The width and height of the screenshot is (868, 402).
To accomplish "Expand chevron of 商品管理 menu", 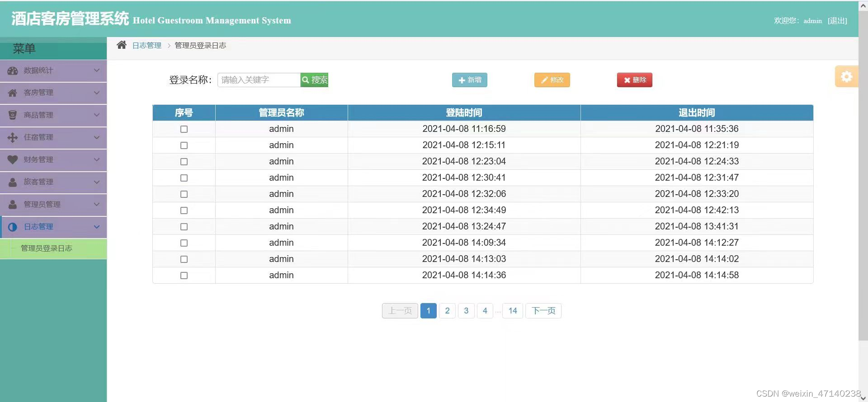I will [x=96, y=115].
